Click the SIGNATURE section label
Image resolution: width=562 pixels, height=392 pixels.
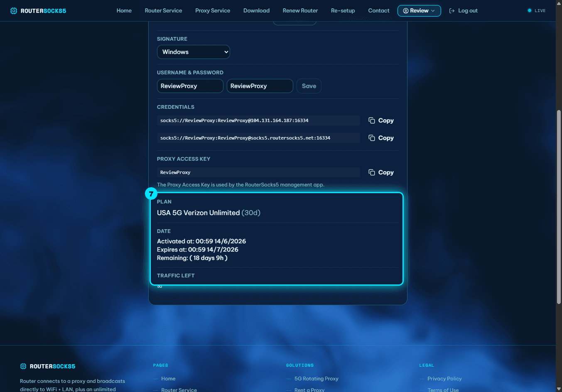click(x=172, y=39)
